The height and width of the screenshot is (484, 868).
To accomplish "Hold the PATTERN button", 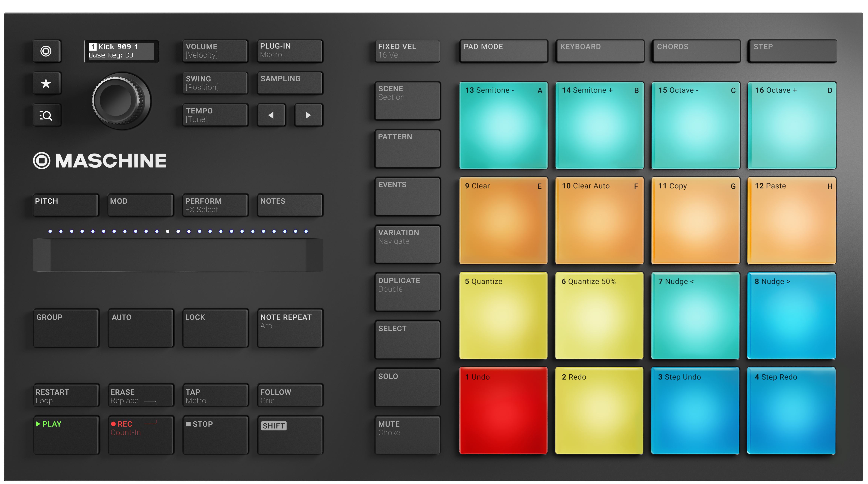I will [407, 149].
